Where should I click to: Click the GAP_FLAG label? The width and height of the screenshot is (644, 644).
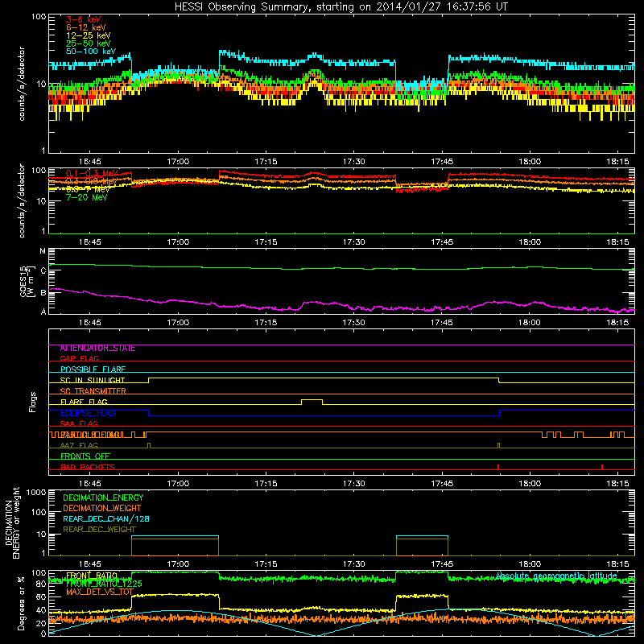(x=79, y=358)
